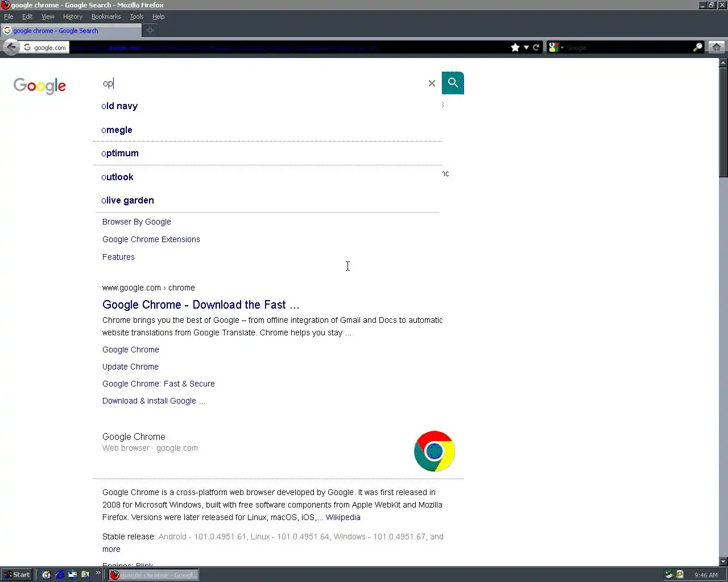Click vertical scrollbar down arrow

coord(723,562)
